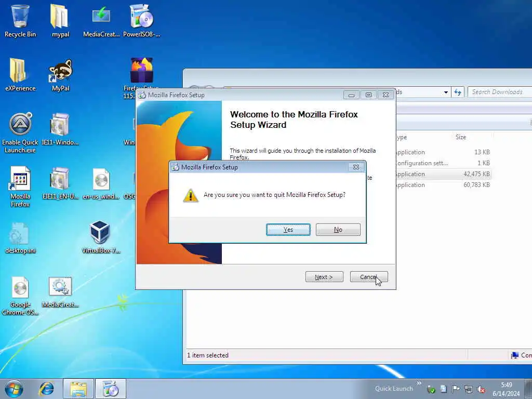Launch Internet Explorer from taskbar

(x=46, y=389)
